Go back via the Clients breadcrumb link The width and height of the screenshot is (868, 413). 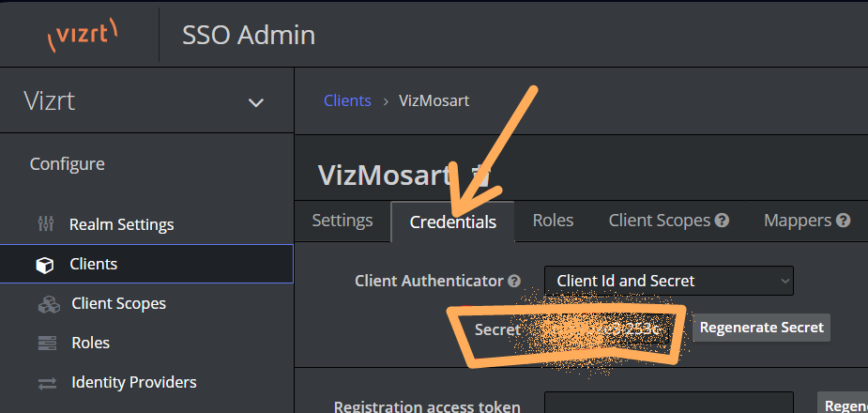(347, 100)
